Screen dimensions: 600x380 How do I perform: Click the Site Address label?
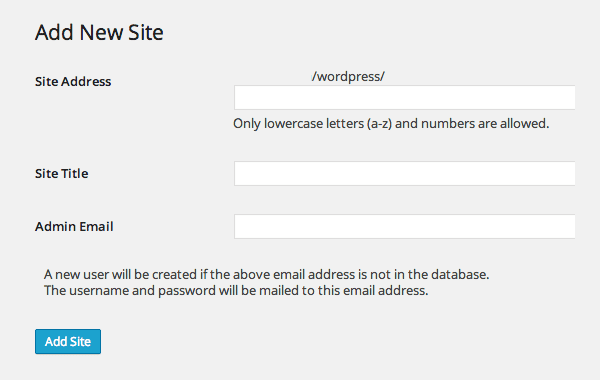[x=73, y=82]
